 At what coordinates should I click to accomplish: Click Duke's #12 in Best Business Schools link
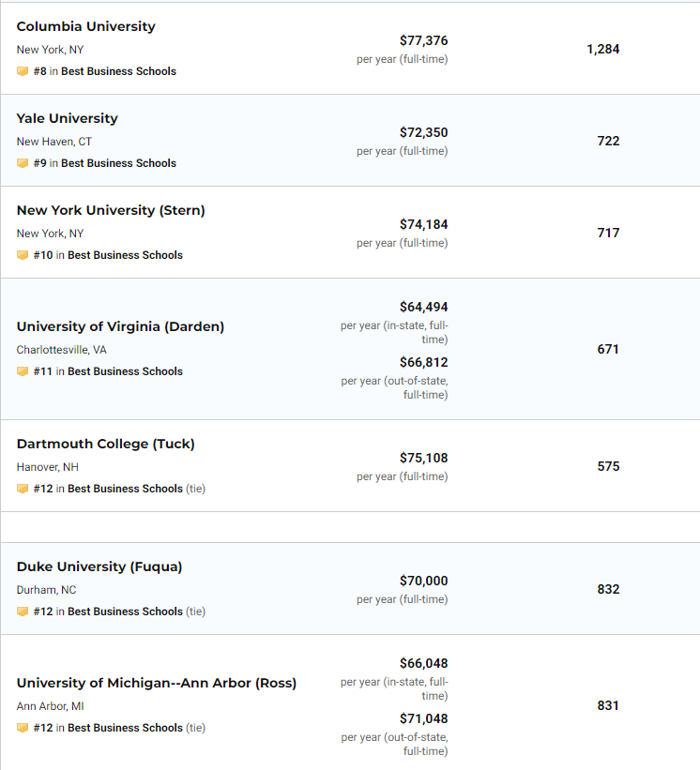[108, 611]
